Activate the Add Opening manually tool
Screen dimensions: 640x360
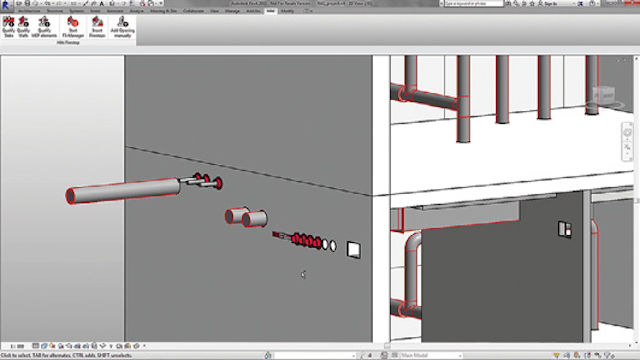(x=122, y=27)
